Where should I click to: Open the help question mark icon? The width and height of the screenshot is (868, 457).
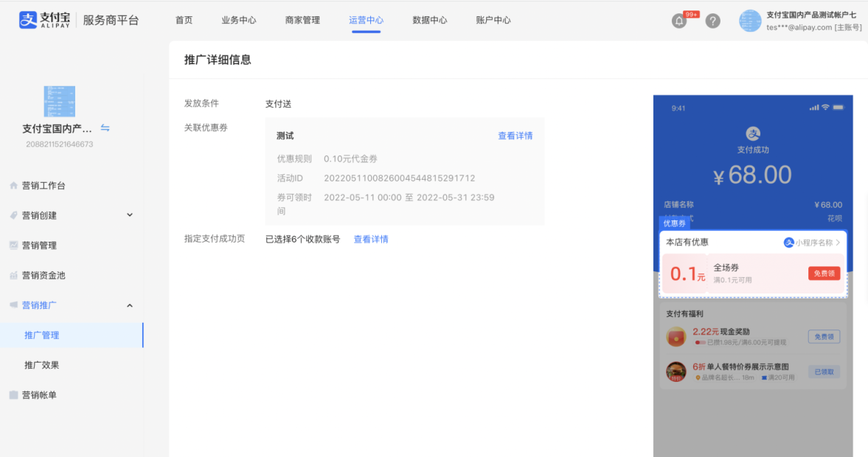click(712, 21)
